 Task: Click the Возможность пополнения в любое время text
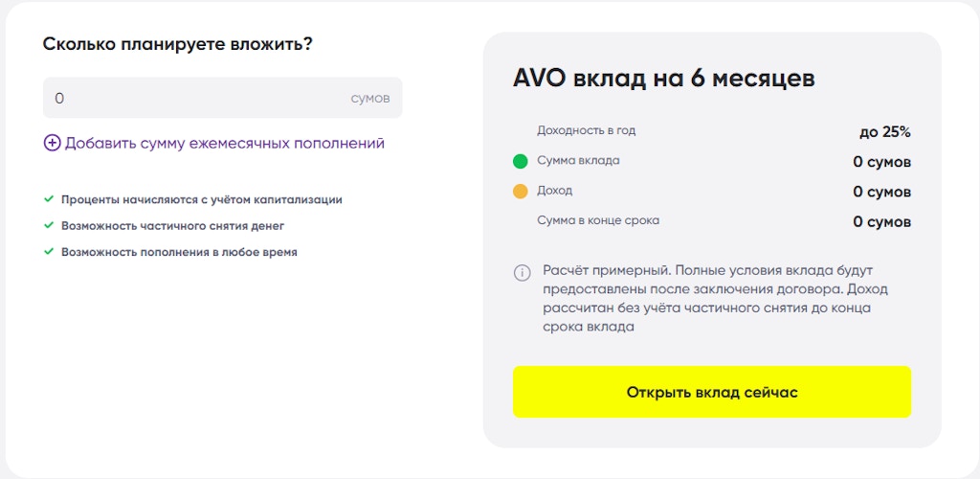point(179,252)
